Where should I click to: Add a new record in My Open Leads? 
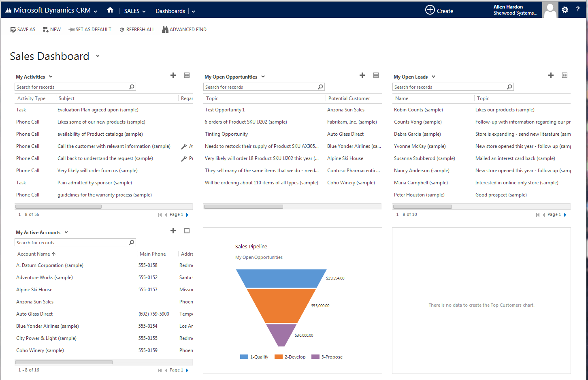point(551,75)
